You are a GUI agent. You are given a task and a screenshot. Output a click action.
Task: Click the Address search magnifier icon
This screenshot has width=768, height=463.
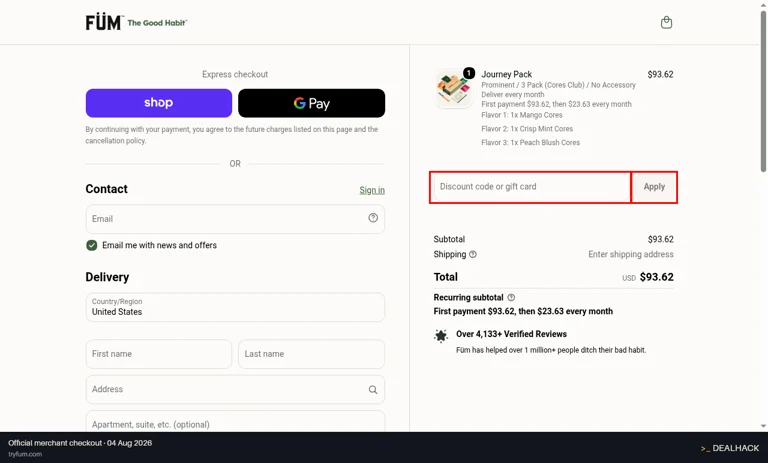point(373,390)
